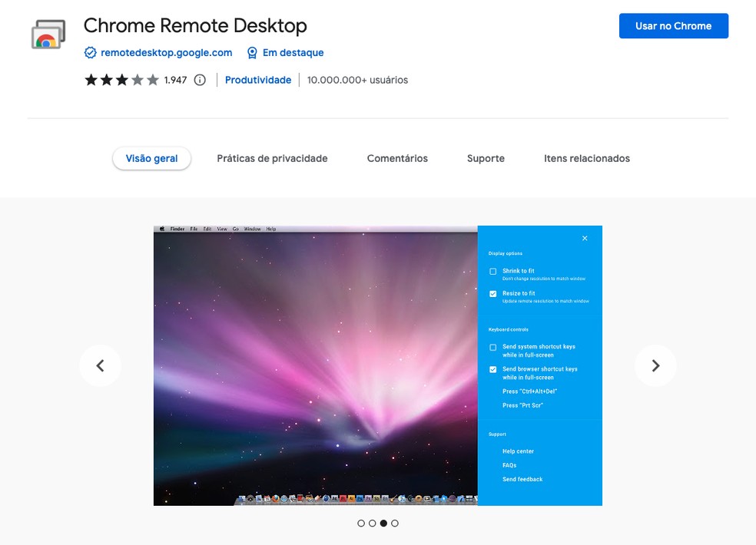Image resolution: width=756 pixels, height=545 pixels.
Task: Enable the Shrink to fit checkbox
Action: click(494, 270)
